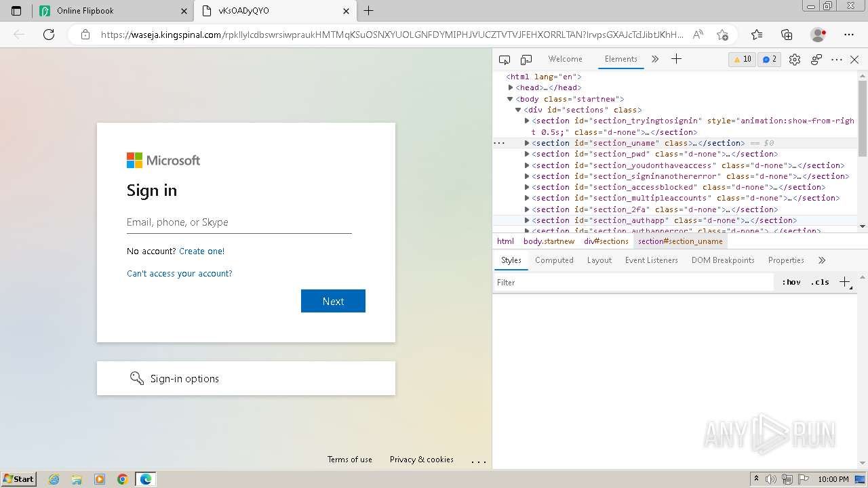Close the Online Flipbook tab
The image size is (868, 488).
point(184,11)
